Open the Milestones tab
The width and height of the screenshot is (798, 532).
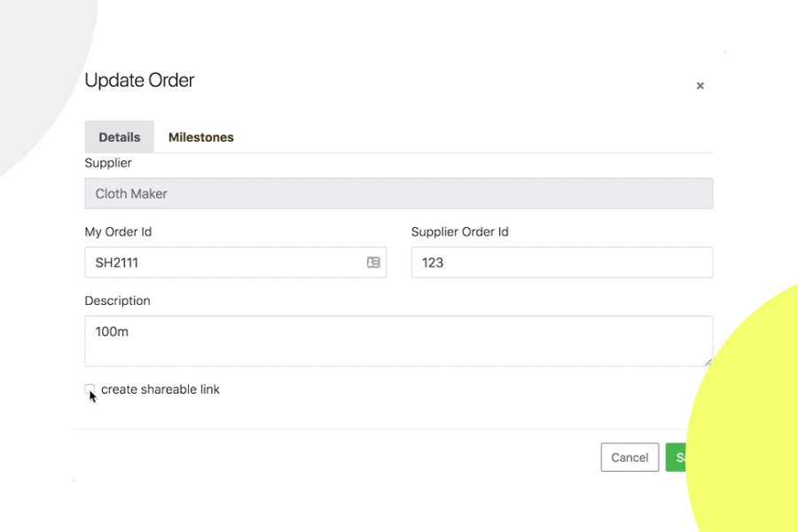click(x=201, y=137)
